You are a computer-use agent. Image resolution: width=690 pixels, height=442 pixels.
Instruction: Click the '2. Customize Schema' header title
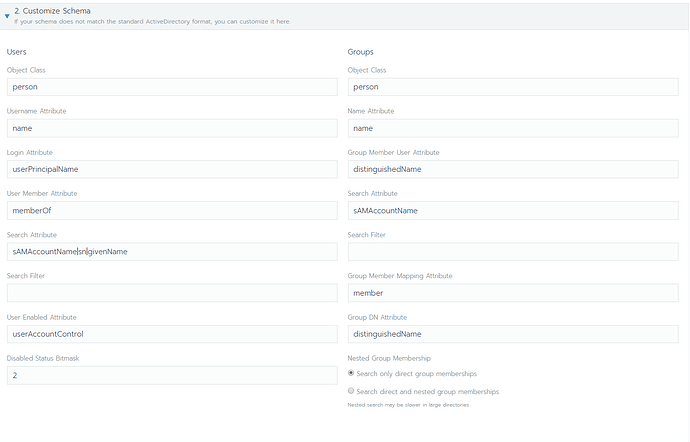tap(50, 10)
